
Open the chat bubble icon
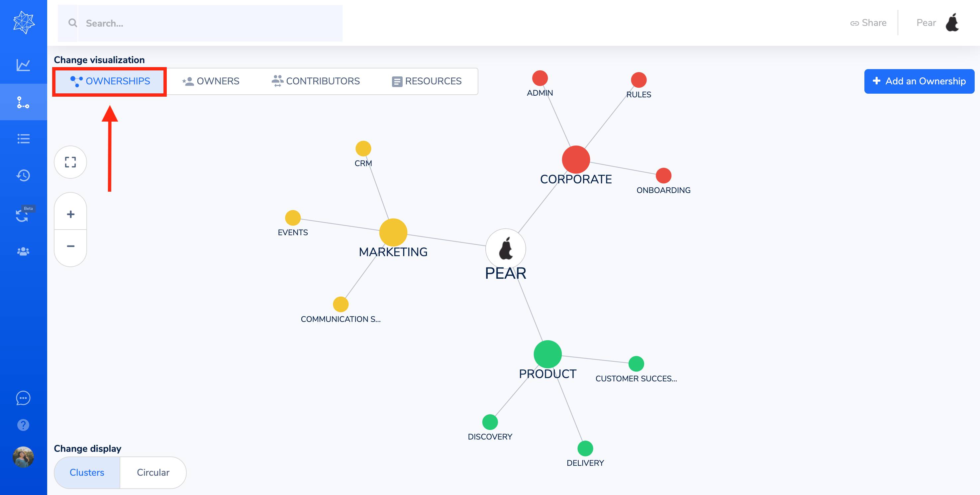pos(23,398)
